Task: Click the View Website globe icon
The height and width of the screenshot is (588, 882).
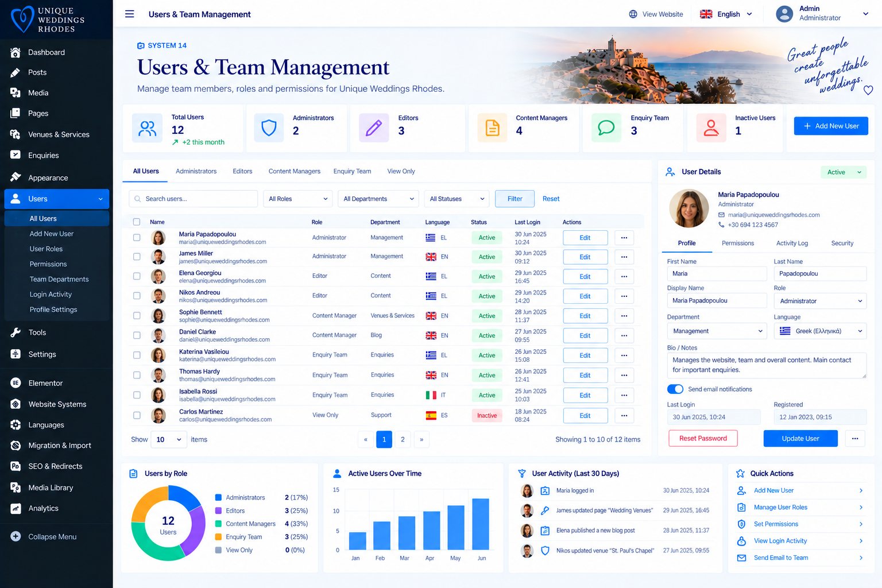Action: 633,14
